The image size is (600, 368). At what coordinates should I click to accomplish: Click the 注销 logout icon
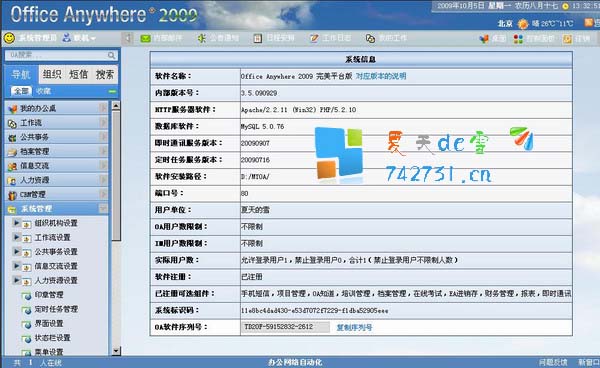point(567,39)
